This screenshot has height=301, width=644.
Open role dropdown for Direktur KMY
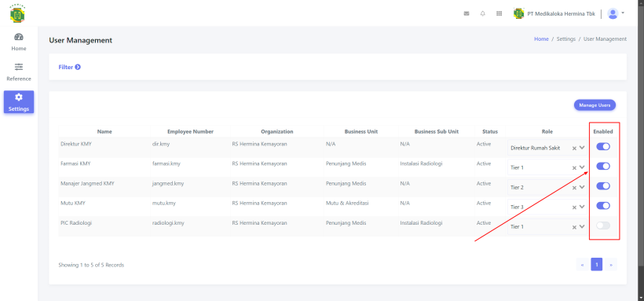point(582,148)
